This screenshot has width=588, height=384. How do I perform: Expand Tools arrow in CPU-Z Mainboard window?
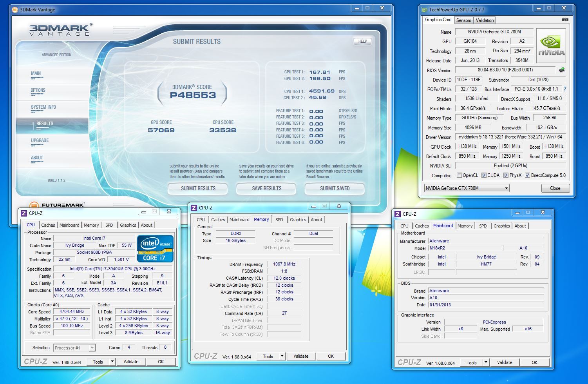486,362
